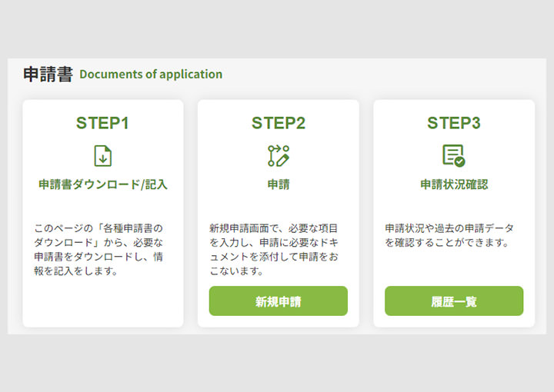Click the STEP1 heading
Screen dimensions: 554x392
pos(102,123)
